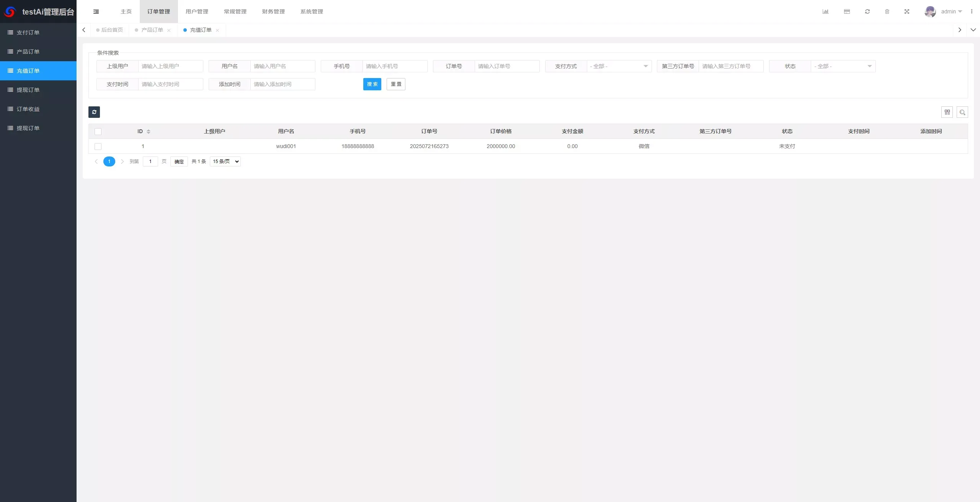
Task: Expand the admin user menu
Action: [951, 11]
